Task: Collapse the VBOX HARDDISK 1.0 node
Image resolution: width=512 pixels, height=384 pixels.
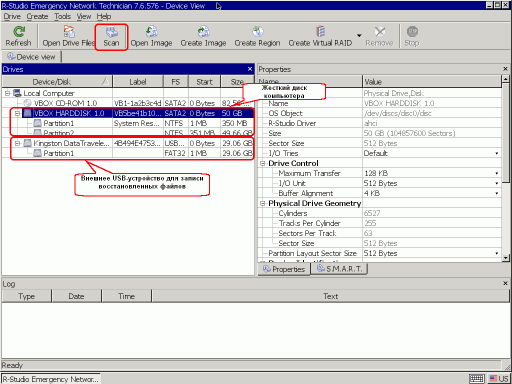Action: click(x=17, y=113)
